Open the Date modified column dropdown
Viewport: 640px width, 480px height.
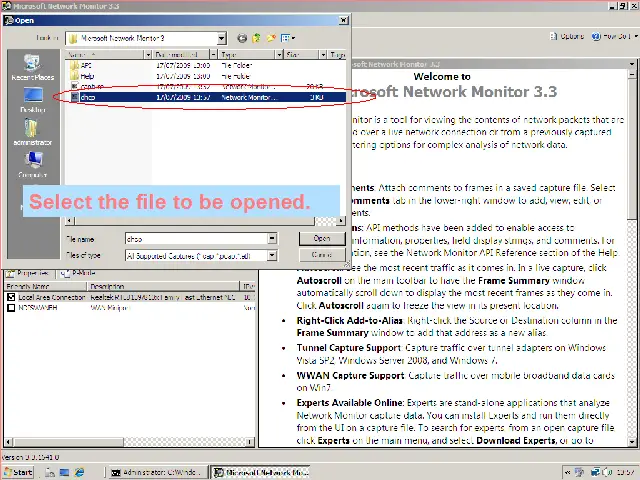(213, 54)
